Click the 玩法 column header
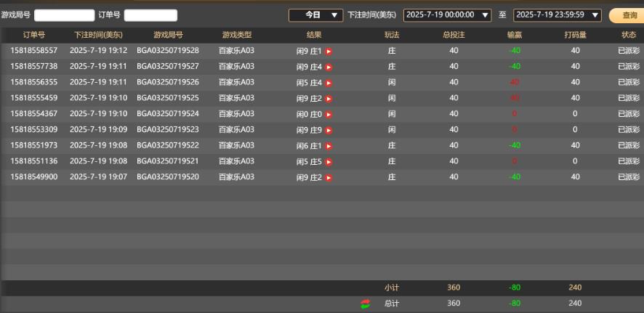This screenshot has width=644, height=313. 392,36
